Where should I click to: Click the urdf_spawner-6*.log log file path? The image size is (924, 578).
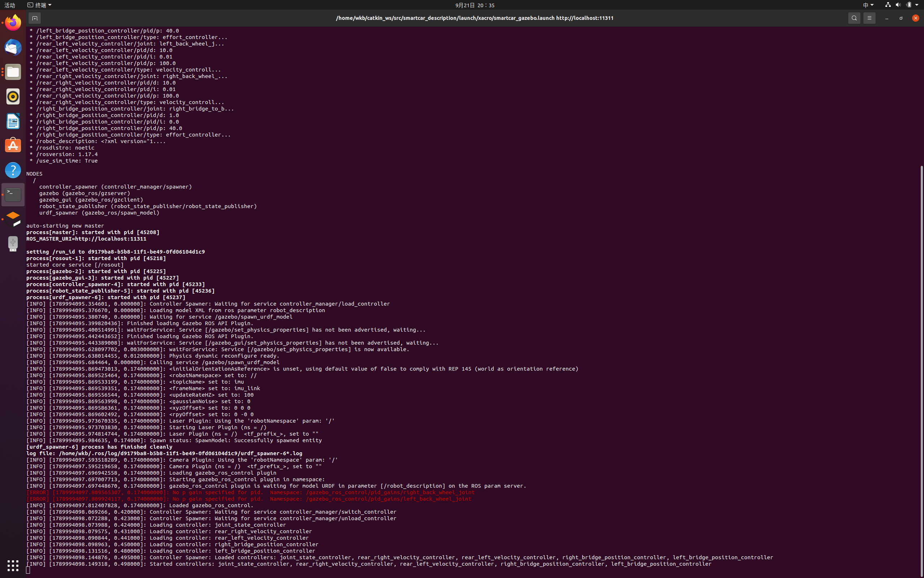pos(180,453)
